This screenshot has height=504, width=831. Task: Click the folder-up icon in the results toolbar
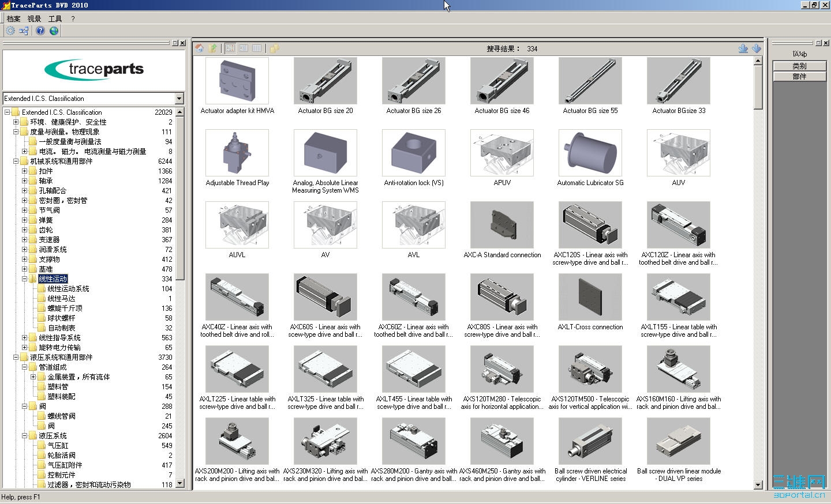tap(213, 48)
